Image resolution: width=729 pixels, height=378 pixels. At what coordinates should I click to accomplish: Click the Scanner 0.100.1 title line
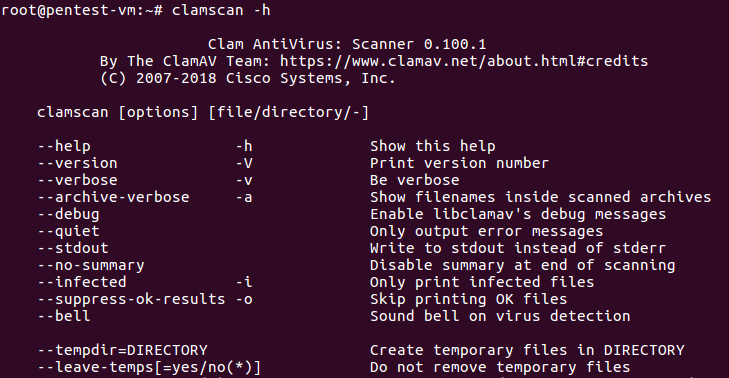(x=347, y=44)
